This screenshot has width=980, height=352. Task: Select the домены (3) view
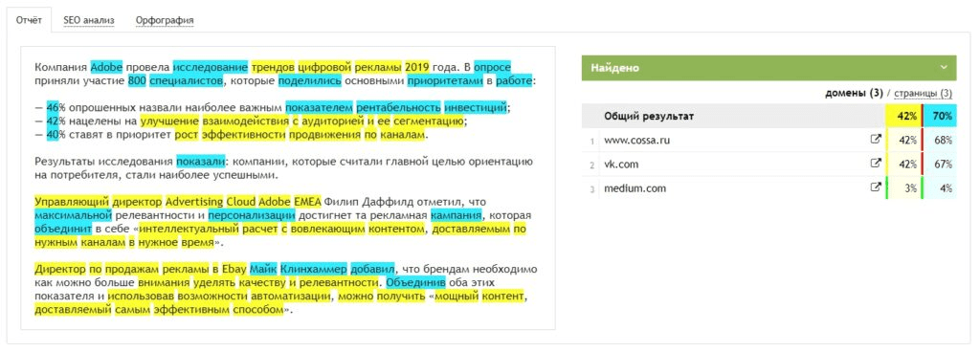coord(854,94)
